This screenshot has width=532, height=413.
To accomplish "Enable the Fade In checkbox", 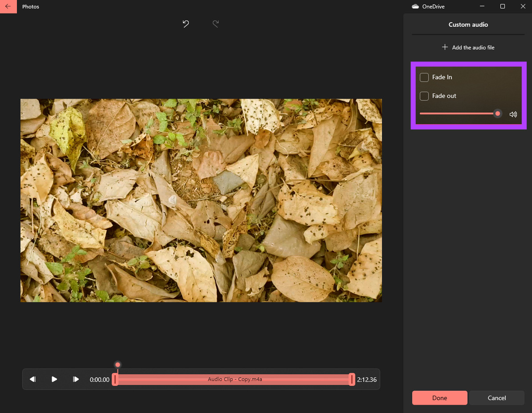I will click(x=424, y=77).
